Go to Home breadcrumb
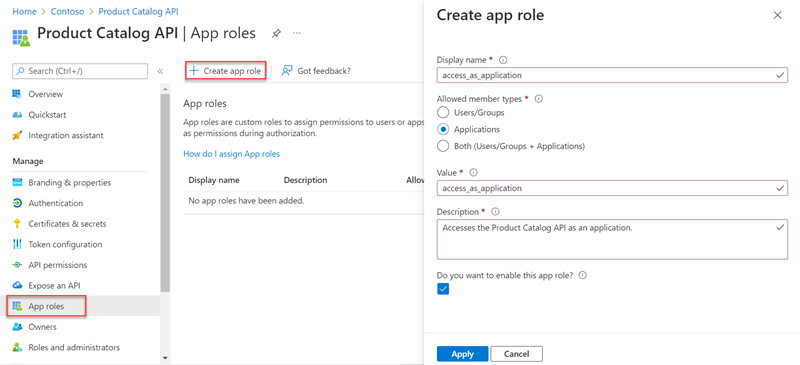 click(x=24, y=11)
